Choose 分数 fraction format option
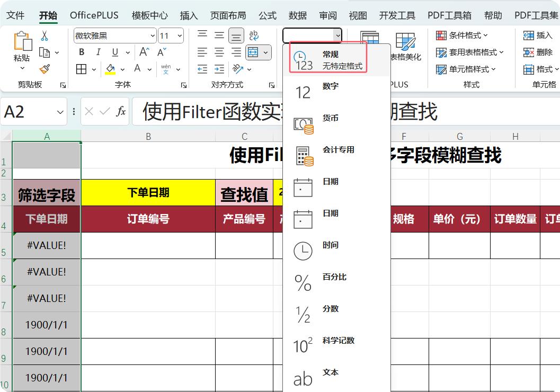The height and width of the screenshot is (392, 560). [x=336, y=315]
